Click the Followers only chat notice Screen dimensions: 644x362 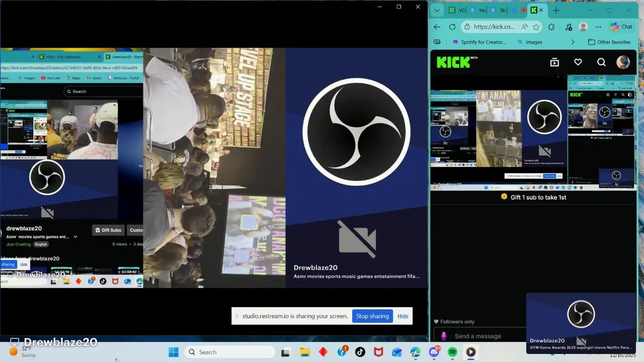454,322
